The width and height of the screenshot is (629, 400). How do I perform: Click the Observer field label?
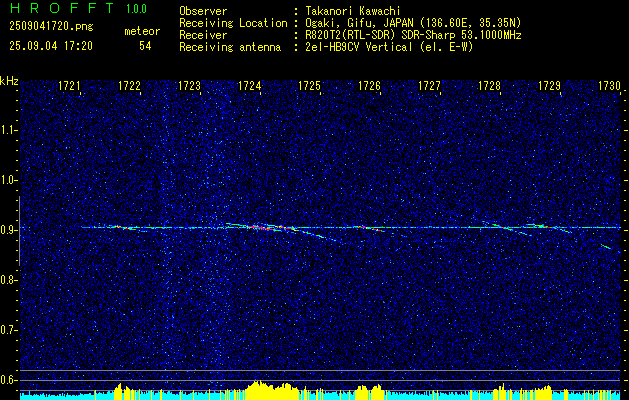click(203, 11)
